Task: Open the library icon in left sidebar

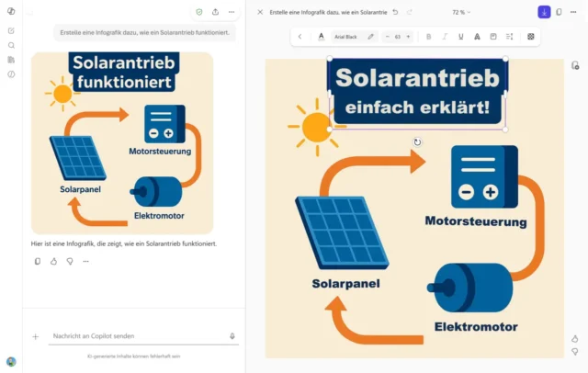Action: click(x=11, y=60)
